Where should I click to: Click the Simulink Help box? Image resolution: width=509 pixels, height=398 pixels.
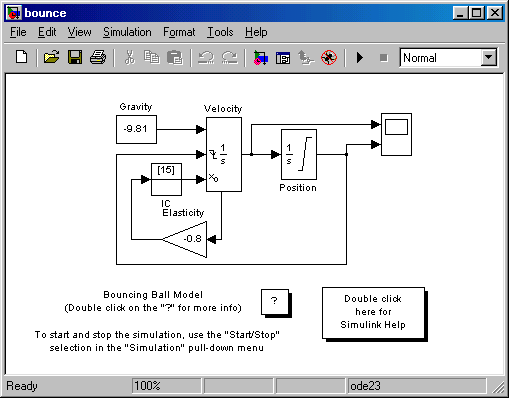[374, 314]
